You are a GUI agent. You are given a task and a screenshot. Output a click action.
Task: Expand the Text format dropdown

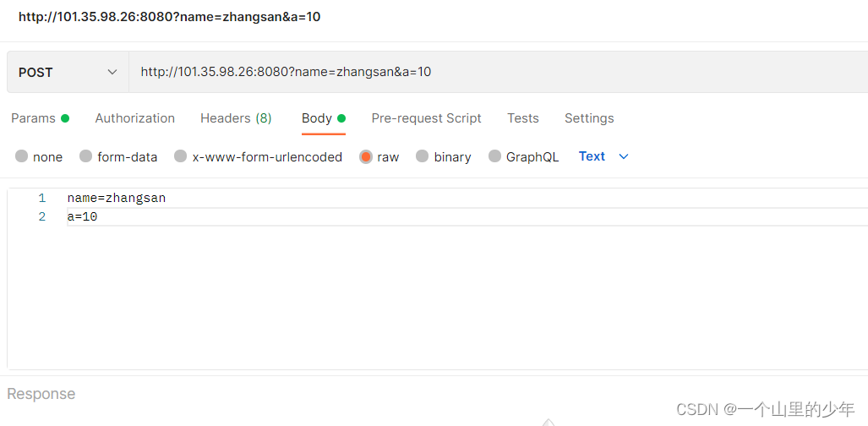[x=603, y=156]
